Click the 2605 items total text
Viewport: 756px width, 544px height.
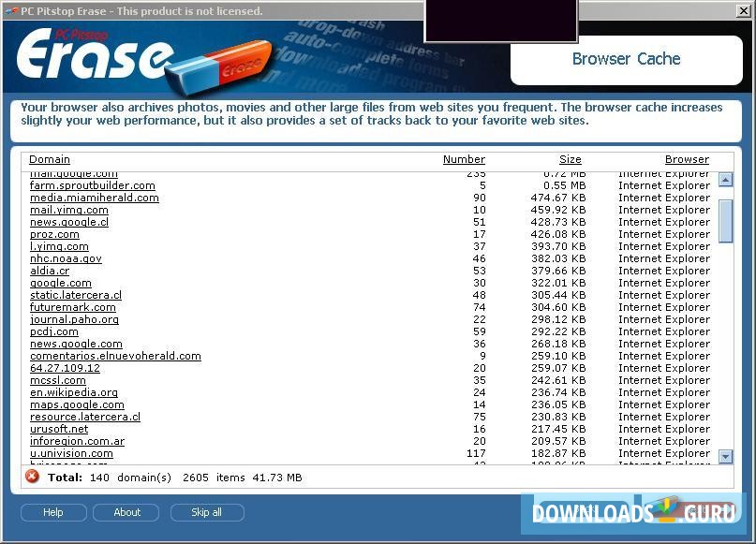214,478
